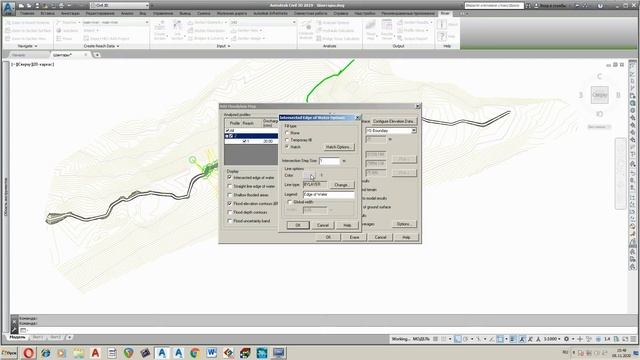The image size is (640, 360).
Task: Add a new drawing tab with plus icon
Action: pyautogui.click(x=97, y=55)
